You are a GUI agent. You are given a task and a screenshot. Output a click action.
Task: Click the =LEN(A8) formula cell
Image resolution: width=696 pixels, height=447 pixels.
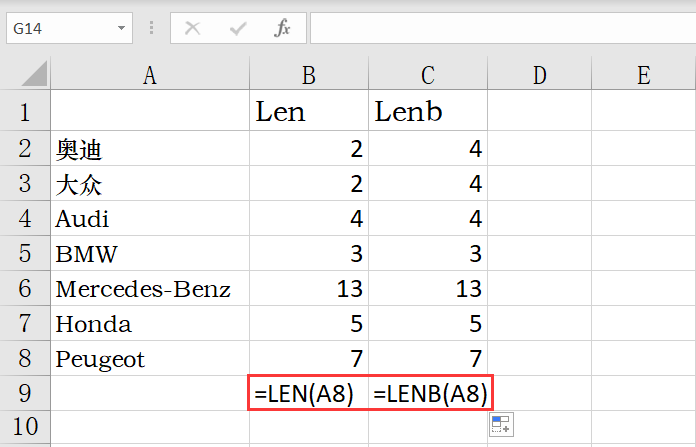[x=309, y=393]
